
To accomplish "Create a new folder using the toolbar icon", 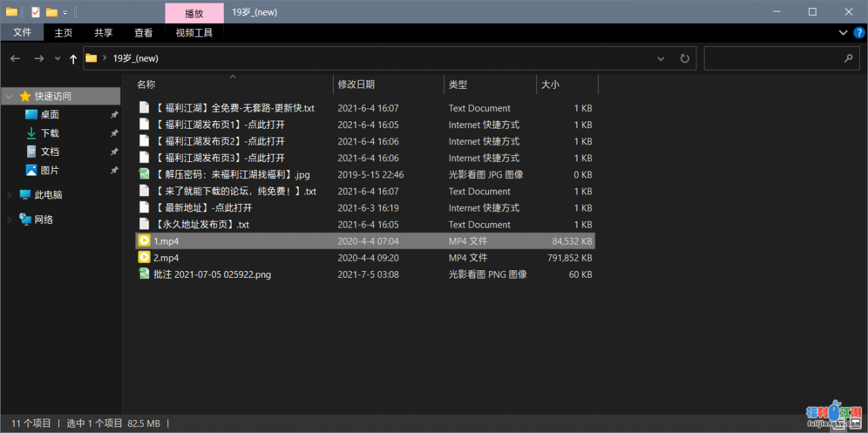I will pos(51,12).
